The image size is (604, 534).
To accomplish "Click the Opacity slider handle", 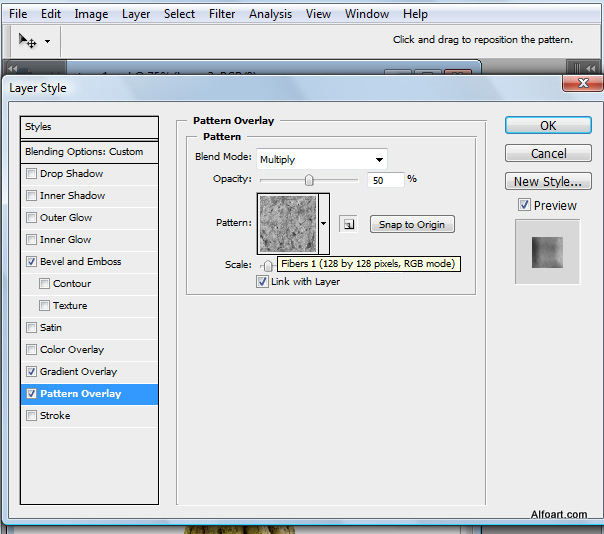I will (309, 180).
